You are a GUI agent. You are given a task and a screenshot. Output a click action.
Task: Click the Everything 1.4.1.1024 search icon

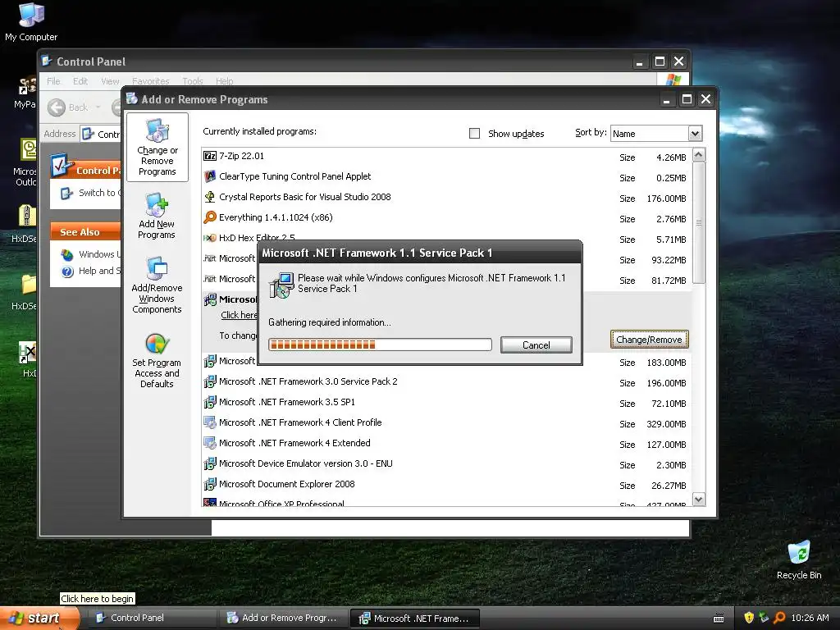pyautogui.click(x=210, y=217)
